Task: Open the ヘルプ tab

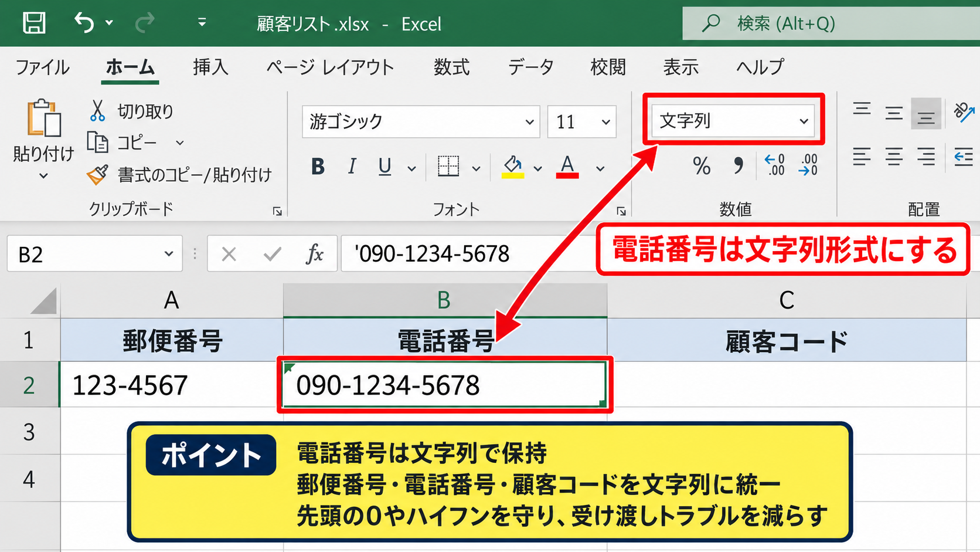Action: [760, 67]
